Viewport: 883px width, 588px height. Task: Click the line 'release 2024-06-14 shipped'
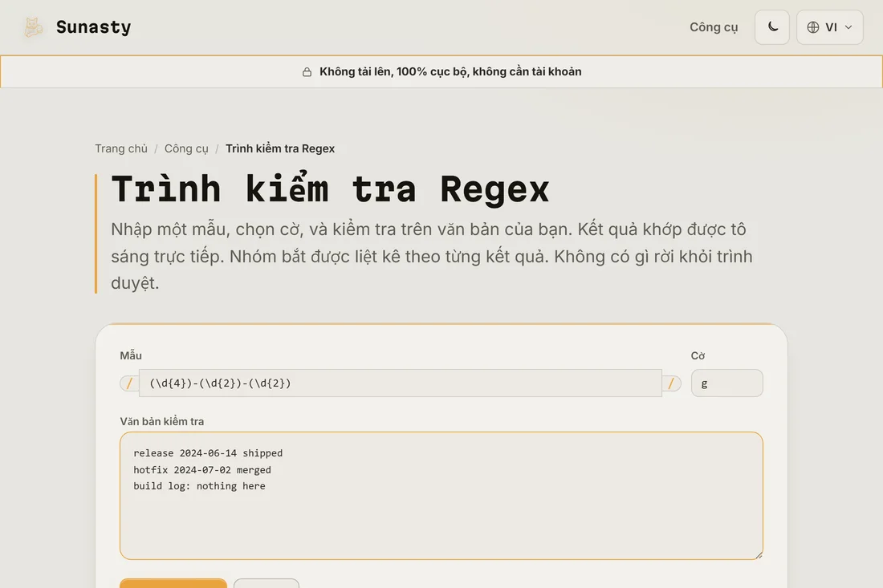(208, 453)
